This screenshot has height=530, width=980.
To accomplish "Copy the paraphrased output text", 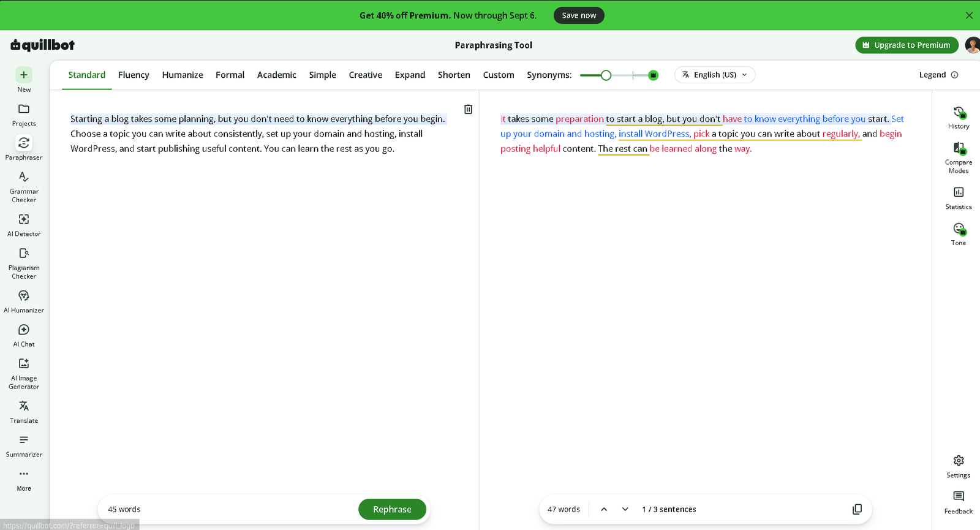I will coord(858,509).
